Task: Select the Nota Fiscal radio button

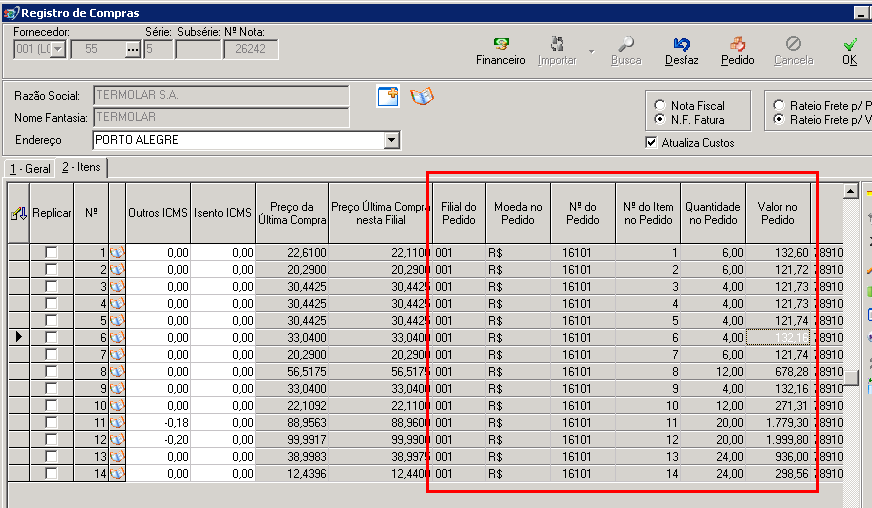Action: pyautogui.click(x=660, y=105)
